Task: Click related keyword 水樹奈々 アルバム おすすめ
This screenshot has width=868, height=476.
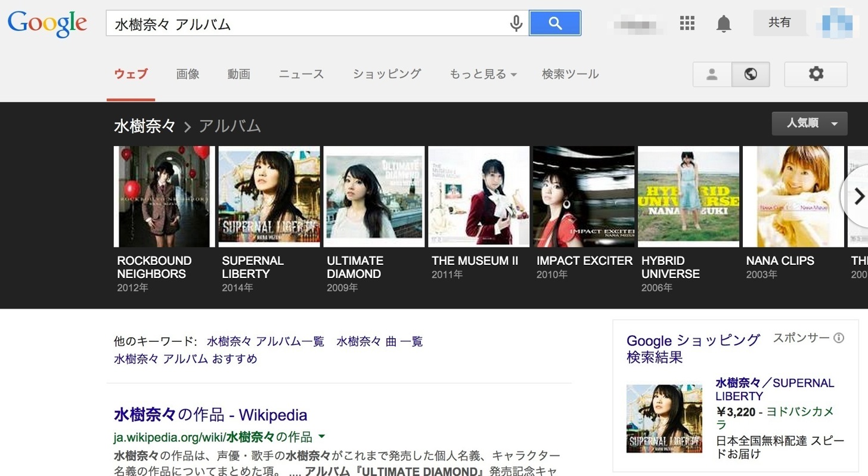Action: (185, 359)
